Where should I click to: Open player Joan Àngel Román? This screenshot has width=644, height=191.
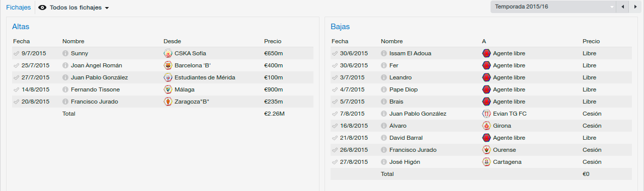pyautogui.click(x=96, y=65)
